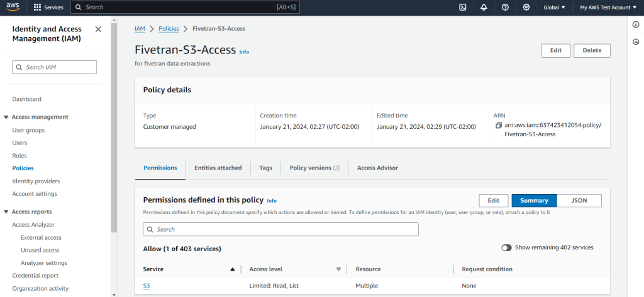Click the Delete policy button
Screen dimensions: 644x297
tap(591, 50)
